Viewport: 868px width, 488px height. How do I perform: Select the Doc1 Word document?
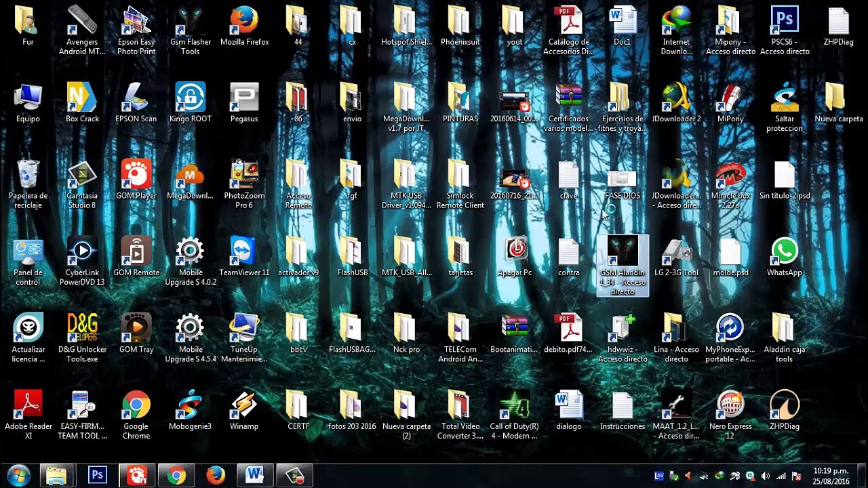click(x=623, y=27)
